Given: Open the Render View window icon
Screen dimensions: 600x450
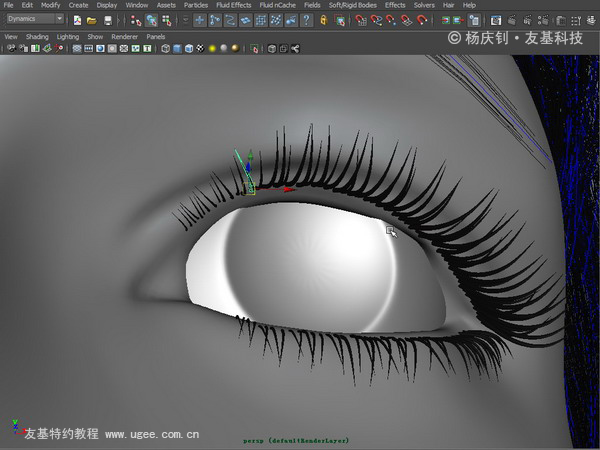Looking at the screenshot, I should tap(496, 20).
